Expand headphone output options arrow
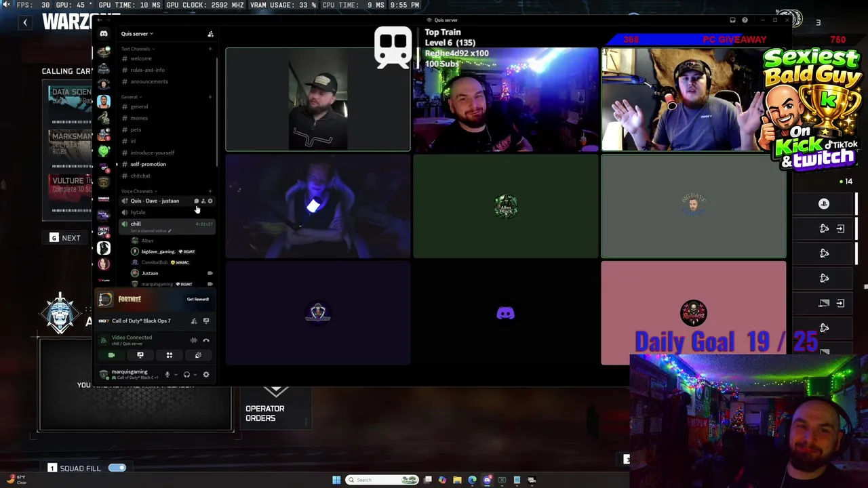 click(x=195, y=374)
